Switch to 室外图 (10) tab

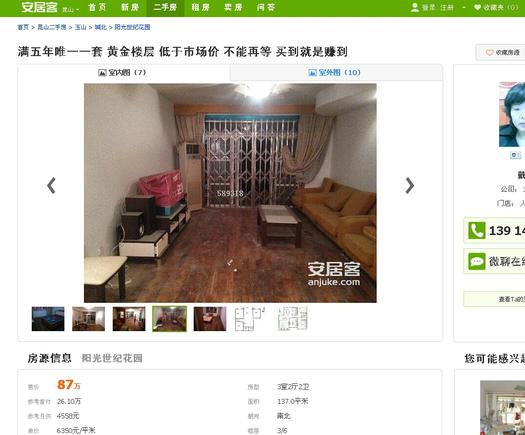(x=335, y=72)
